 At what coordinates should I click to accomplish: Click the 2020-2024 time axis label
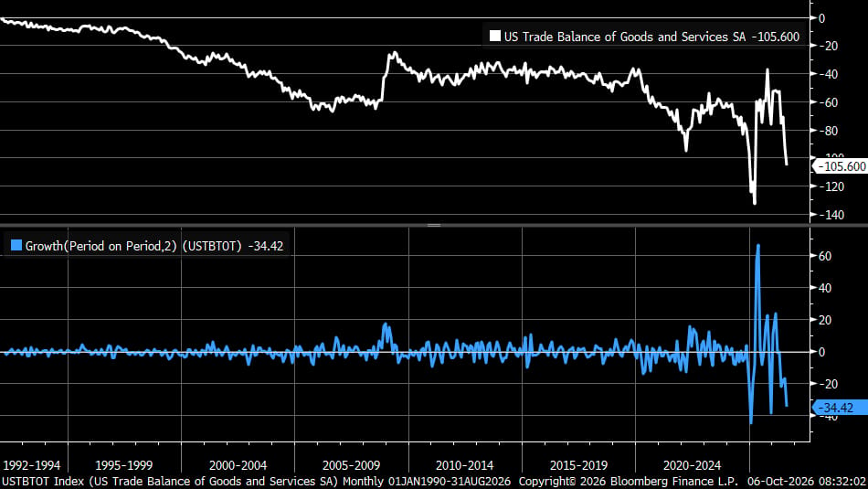tap(692, 465)
